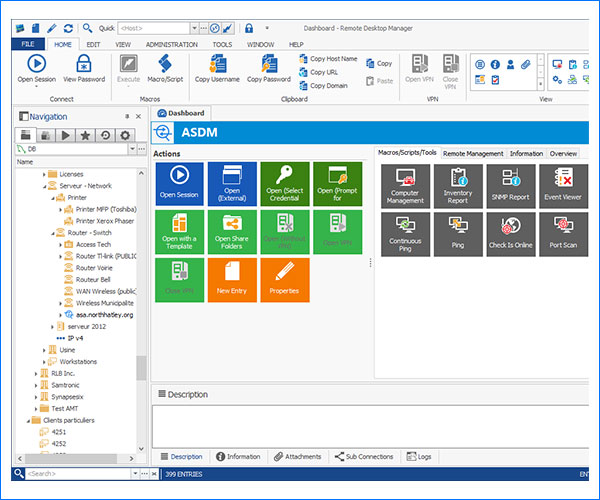Run the Inventory Report tool
Viewport: 600px width, 500px height.
457,186
